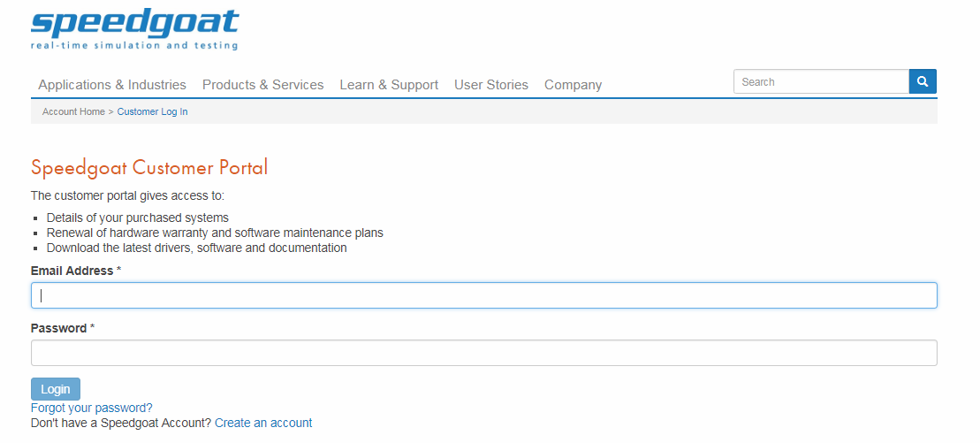Click the latest drivers download bullet text
Screen dimensions: 980x443
click(x=197, y=248)
